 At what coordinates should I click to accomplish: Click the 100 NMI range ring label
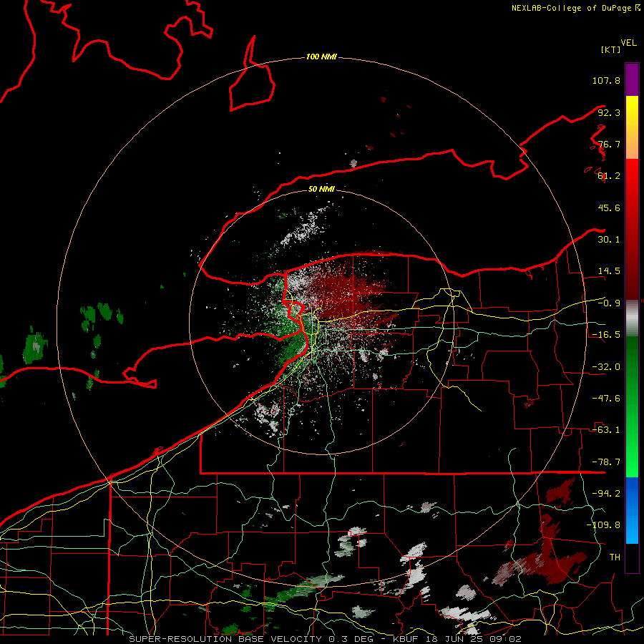pos(321,57)
